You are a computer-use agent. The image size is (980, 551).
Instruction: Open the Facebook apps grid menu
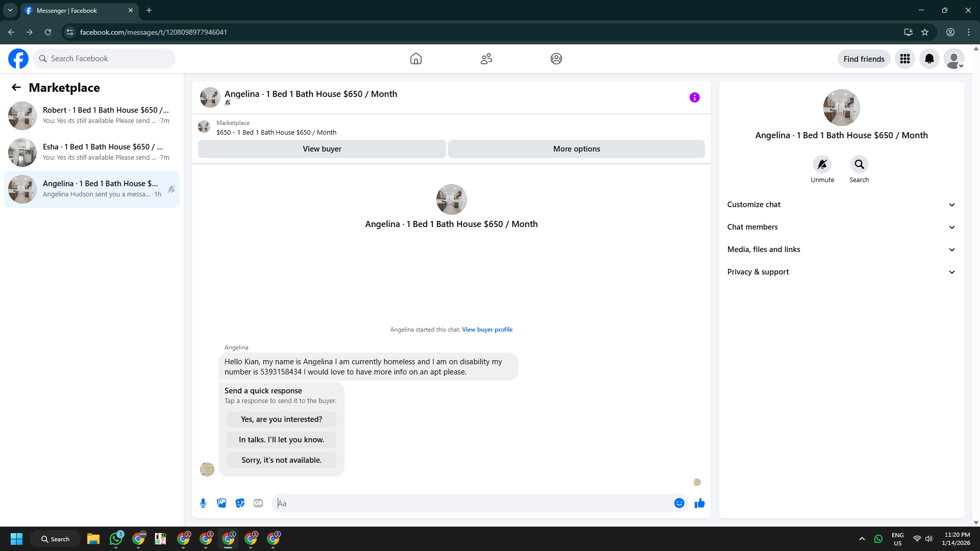click(904, 59)
